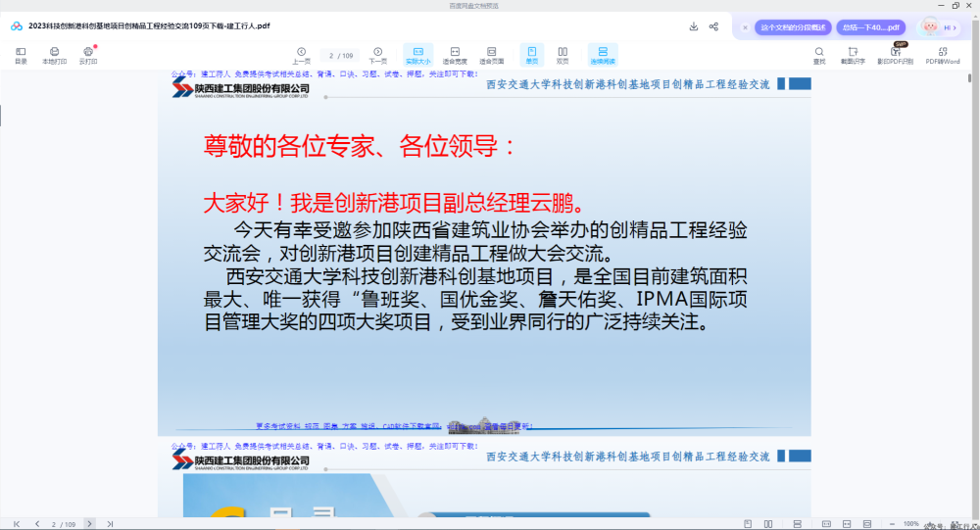Go to next page with 下一页

(x=377, y=56)
